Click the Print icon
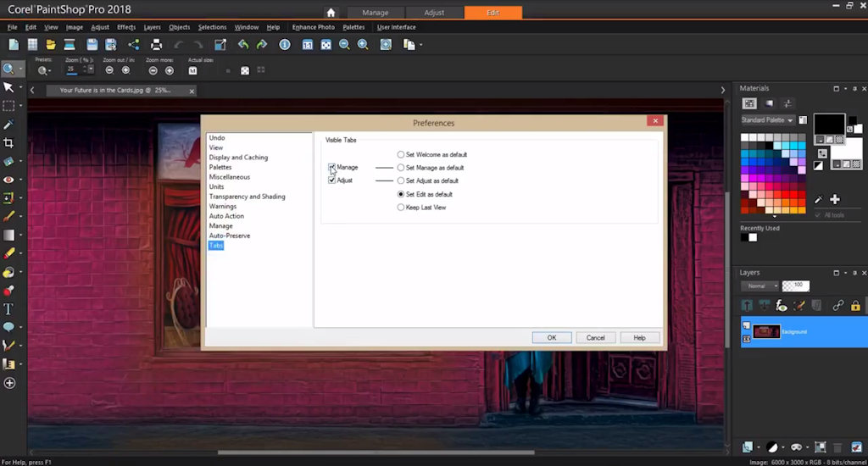This screenshot has height=466, width=868. point(157,45)
